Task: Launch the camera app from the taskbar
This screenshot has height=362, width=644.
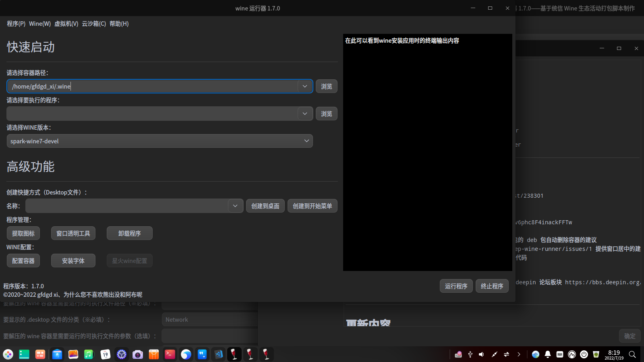Action: 138,354
